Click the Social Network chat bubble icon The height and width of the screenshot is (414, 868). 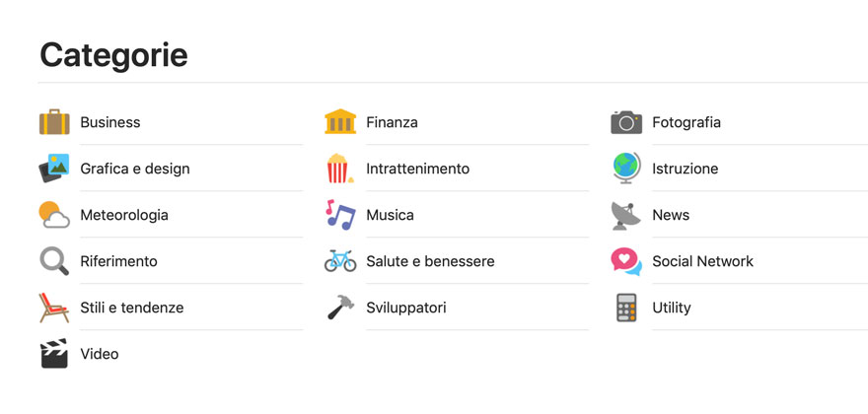[x=626, y=261]
